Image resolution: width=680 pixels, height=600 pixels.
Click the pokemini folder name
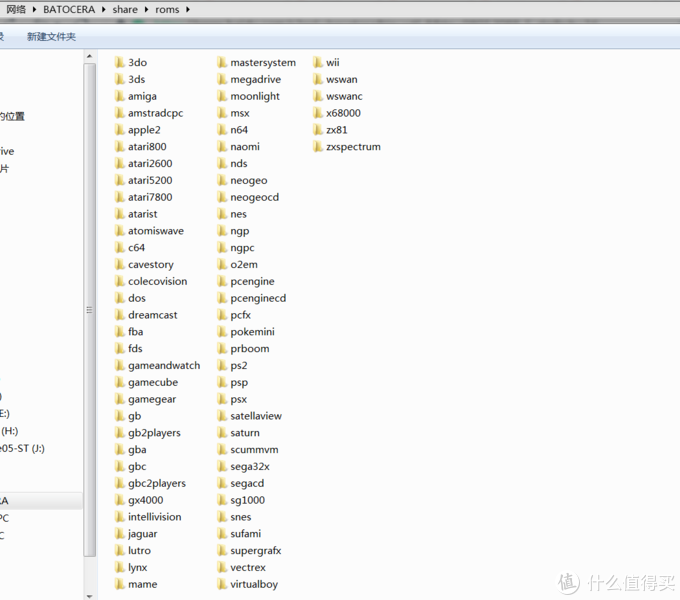point(252,332)
